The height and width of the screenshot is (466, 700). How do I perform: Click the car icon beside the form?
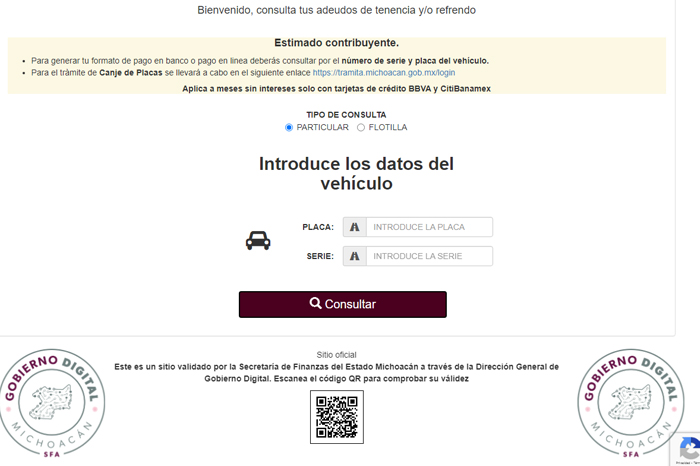258,241
